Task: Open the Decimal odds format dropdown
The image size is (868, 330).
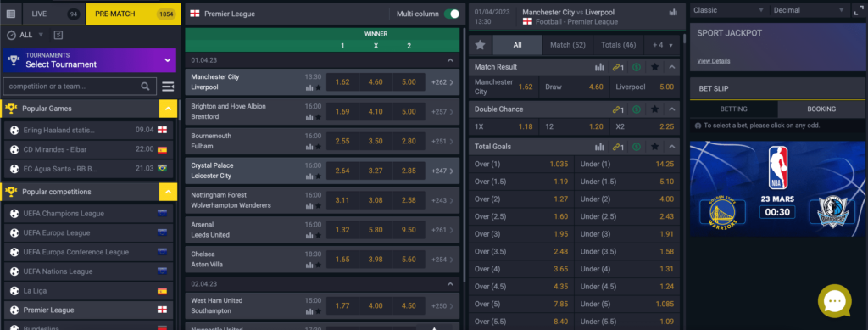Action: pos(809,10)
